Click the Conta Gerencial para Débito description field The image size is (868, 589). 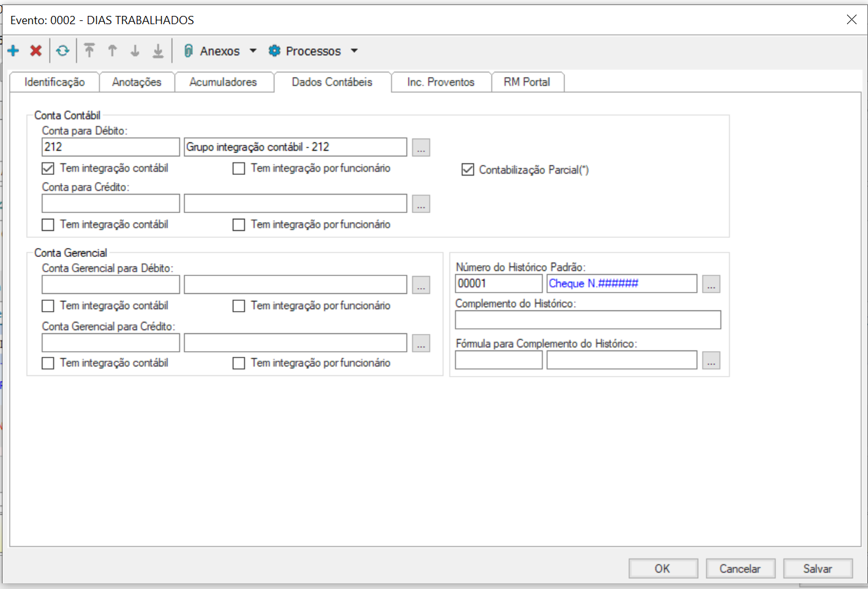coord(295,284)
